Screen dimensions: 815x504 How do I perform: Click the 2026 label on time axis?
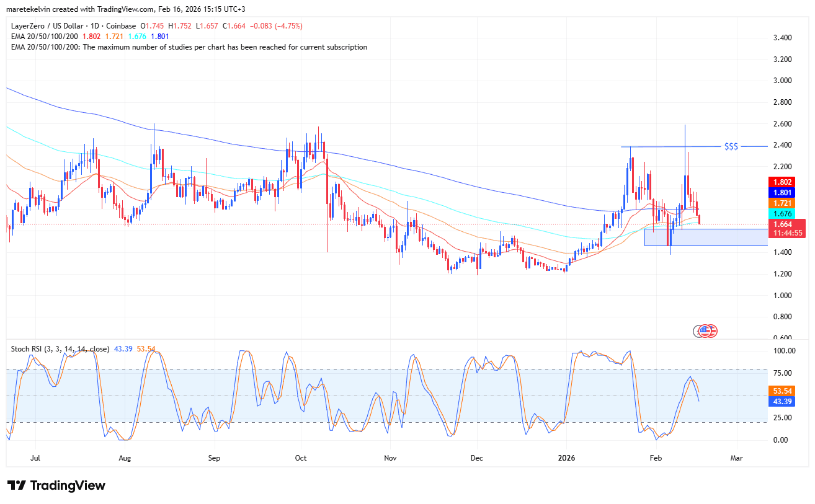[x=566, y=458]
